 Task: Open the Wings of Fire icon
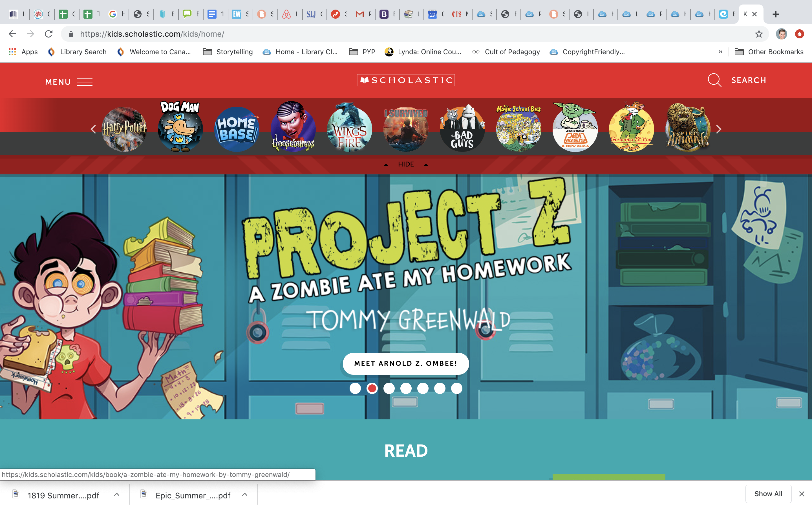coord(350,128)
